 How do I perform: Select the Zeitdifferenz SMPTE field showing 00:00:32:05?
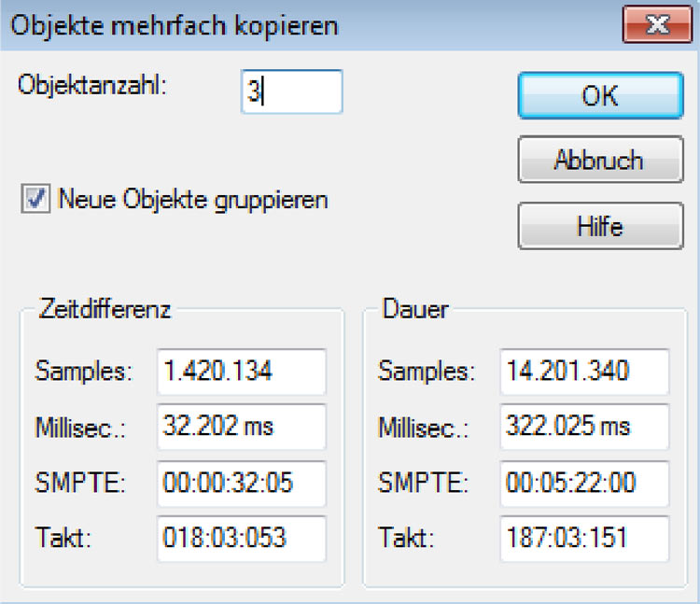click(242, 484)
